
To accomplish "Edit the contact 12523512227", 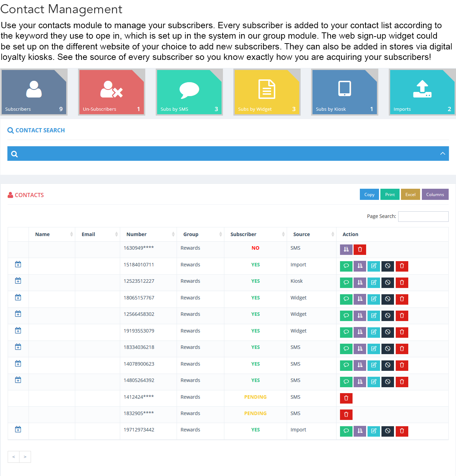I will (x=373, y=282).
